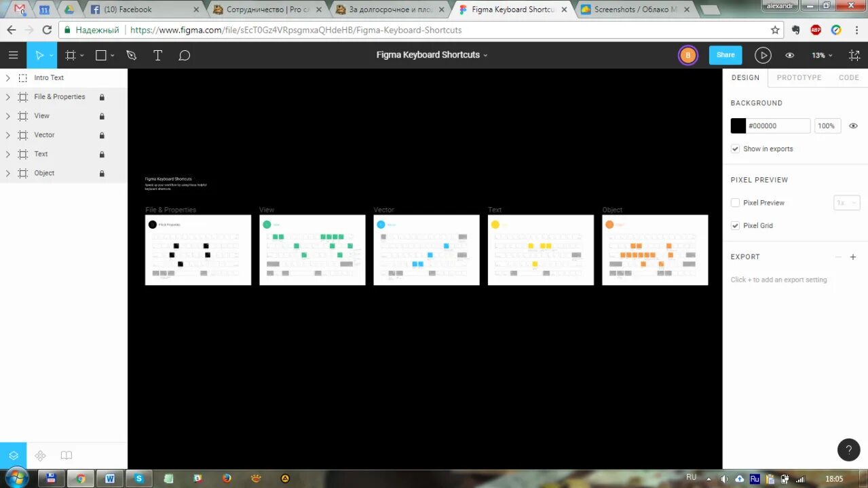
Task: Start the prototype presentation play button
Action: (763, 55)
